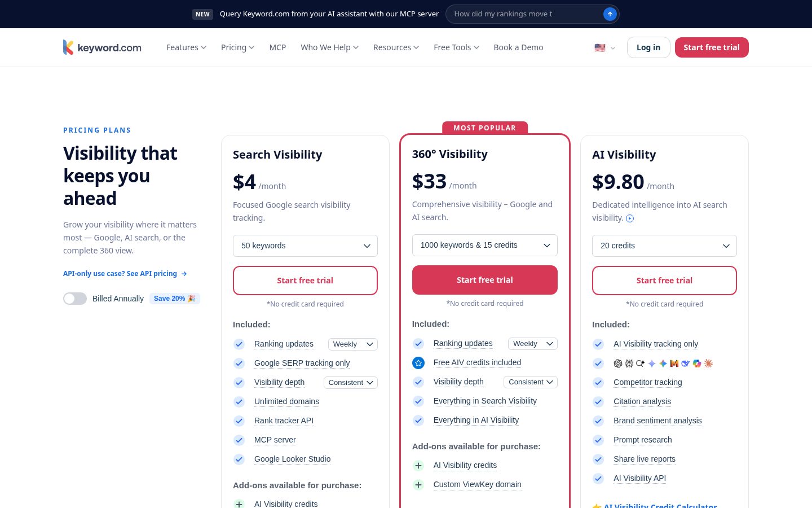Open 360° Visibility ranking updates Weekly dropdown

(x=533, y=344)
